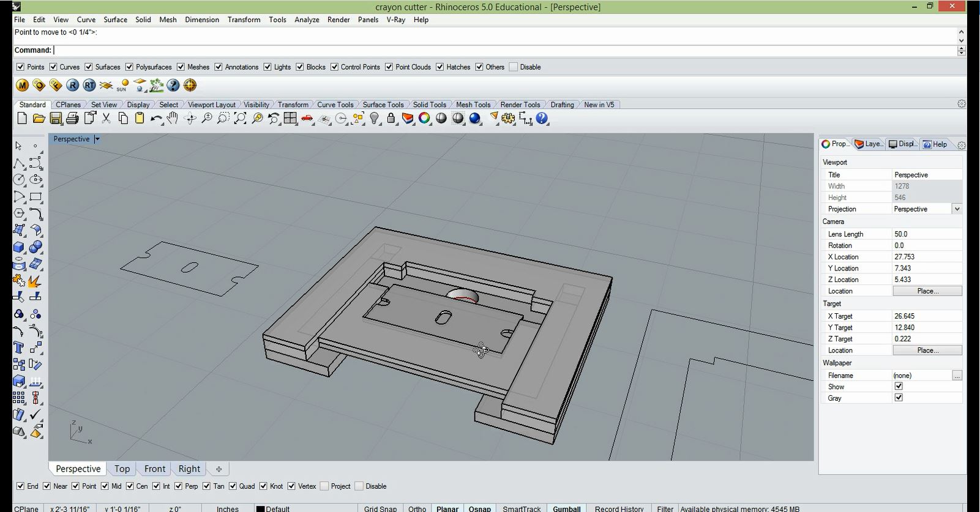Screen dimensions: 980x512
Task: Open the command history scroll-down arrow
Action: [961, 40]
